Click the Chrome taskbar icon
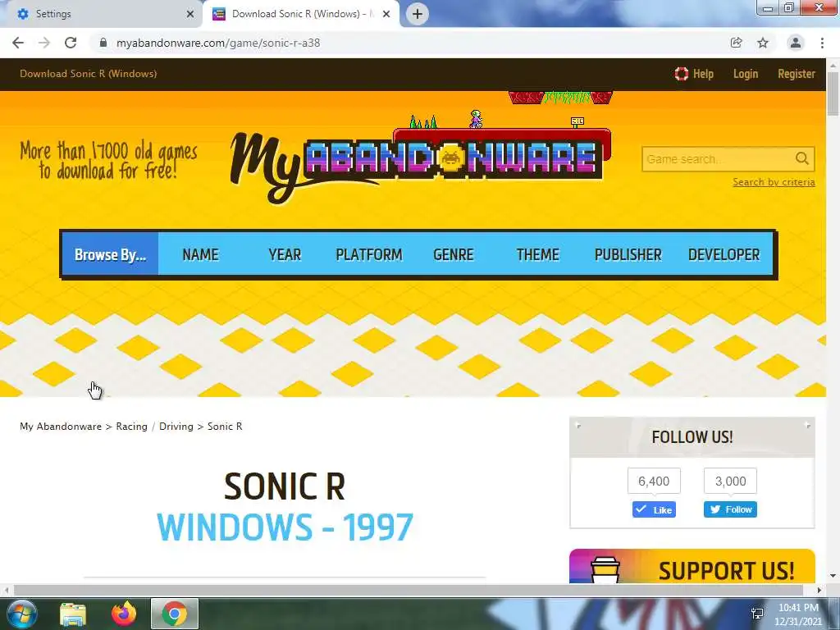The height and width of the screenshot is (630, 840). click(x=175, y=614)
